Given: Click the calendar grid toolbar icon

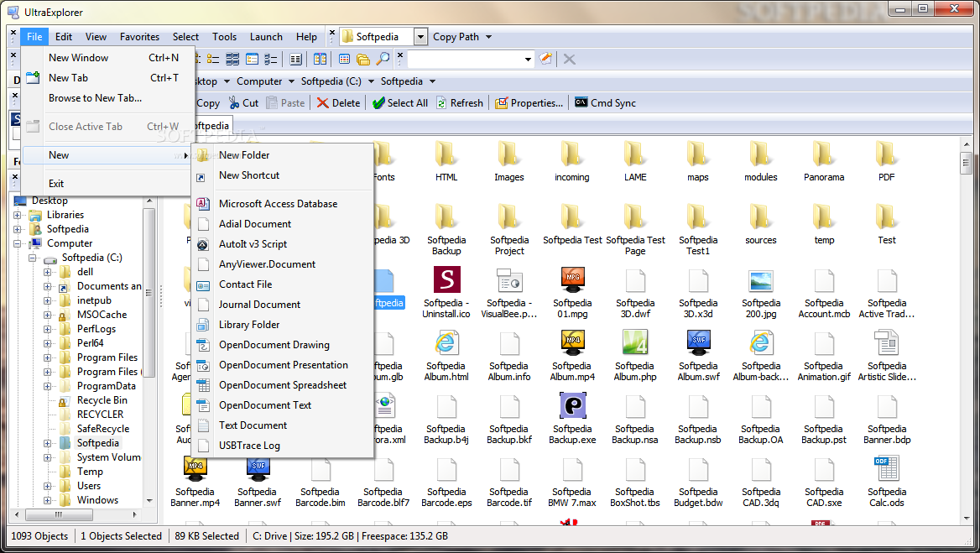Looking at the screenshot, I should coord(344,60).
